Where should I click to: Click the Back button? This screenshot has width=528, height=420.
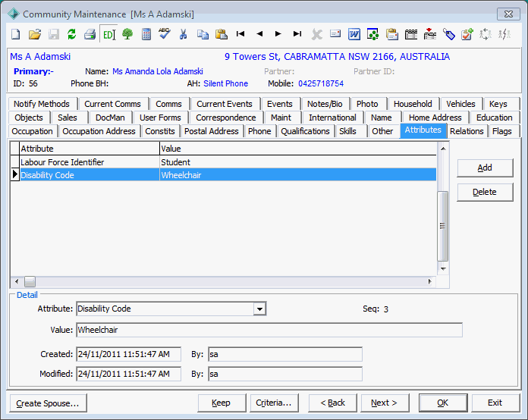tap(332, 403)
